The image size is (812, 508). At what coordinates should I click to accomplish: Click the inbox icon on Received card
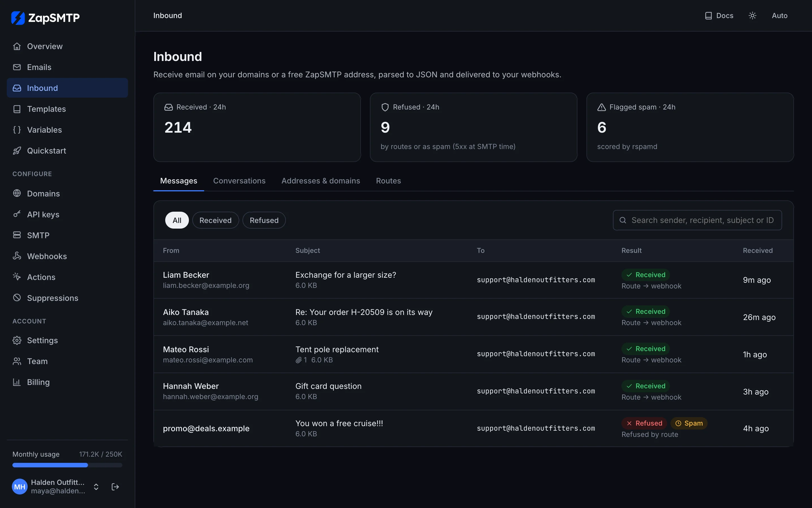click(x=168, y=107)
